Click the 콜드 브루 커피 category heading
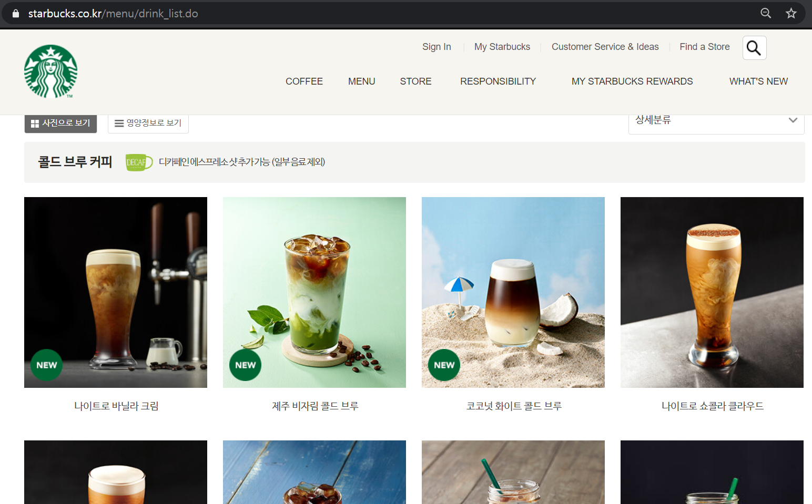Viewport: 812px width, 504px height. pos(75,162)
